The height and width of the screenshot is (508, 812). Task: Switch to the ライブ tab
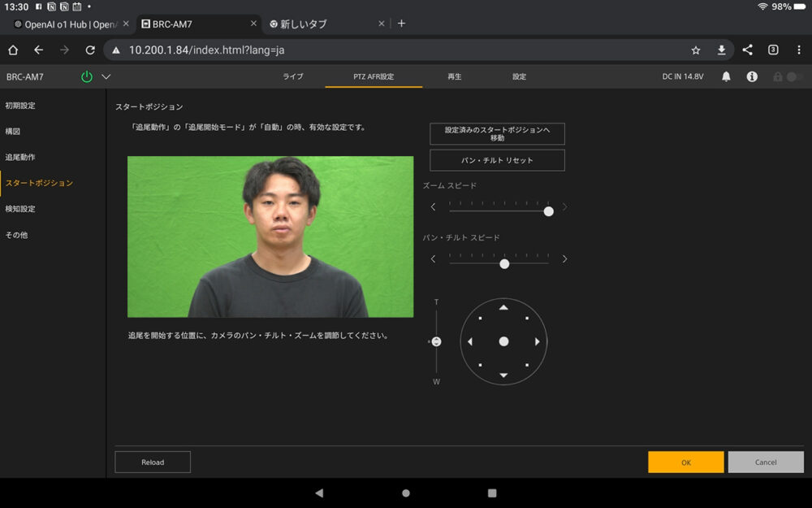[292, 76]
